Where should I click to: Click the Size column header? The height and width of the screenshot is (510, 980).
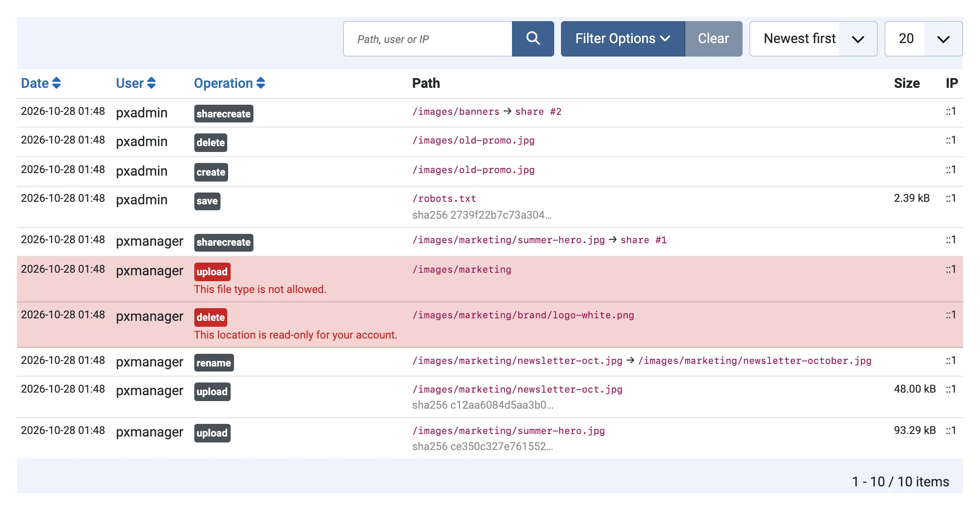[x=906, y=83]
